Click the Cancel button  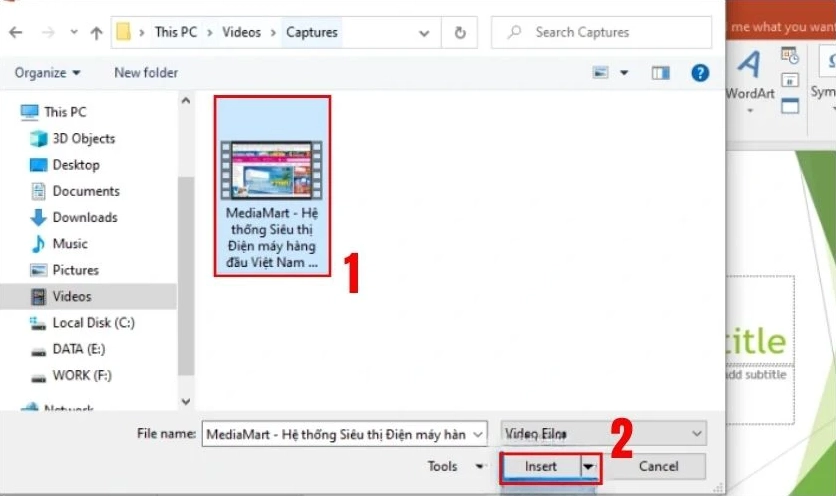tap(658, 466)
